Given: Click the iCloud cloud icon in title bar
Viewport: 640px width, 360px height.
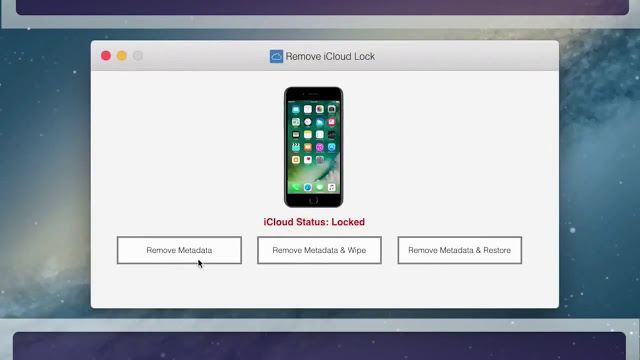Looking at the screenshot, I should (276, 56).
